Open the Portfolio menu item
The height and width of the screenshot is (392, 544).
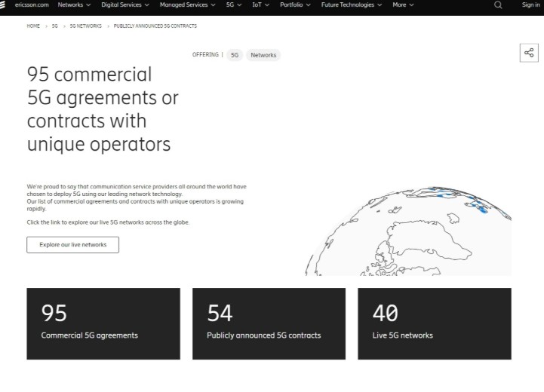click(291, 5)
